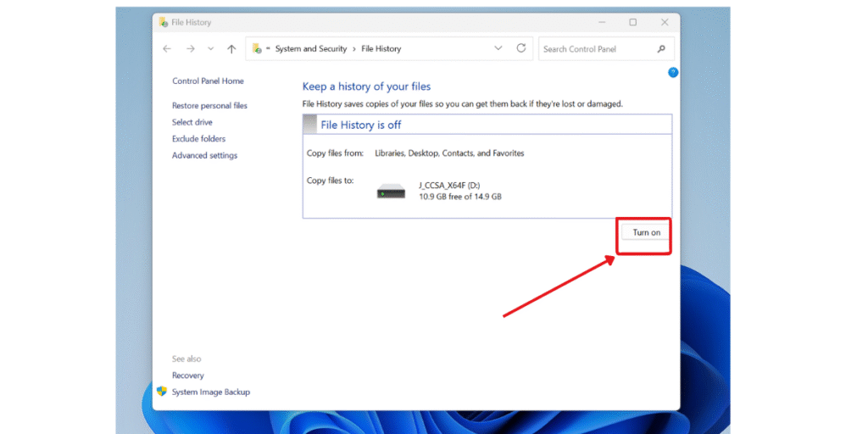This screenshot has height=434, width=868.
Task: Click the breadcrumb chevron after System and Security
Action: click(353, 48)
